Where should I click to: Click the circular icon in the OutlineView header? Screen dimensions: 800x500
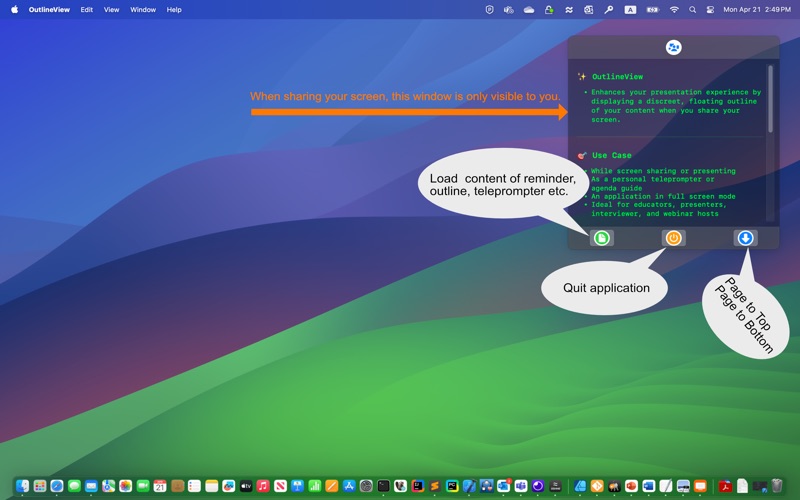(673, 47)
